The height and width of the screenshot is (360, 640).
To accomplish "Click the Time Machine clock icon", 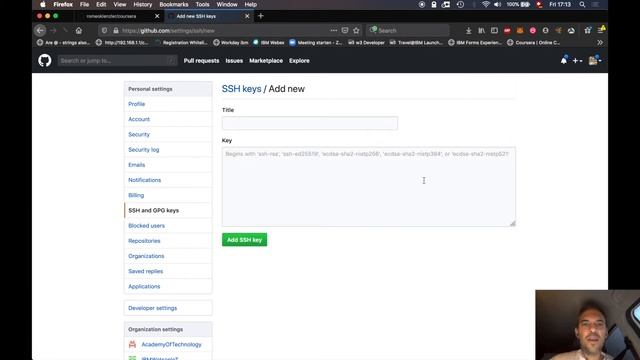I will (x=460, y=4).
